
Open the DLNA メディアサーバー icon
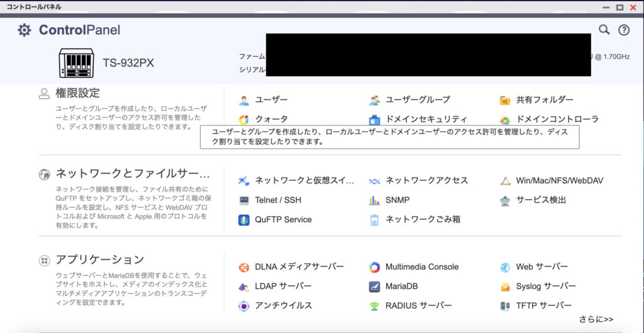coord(244,267)
